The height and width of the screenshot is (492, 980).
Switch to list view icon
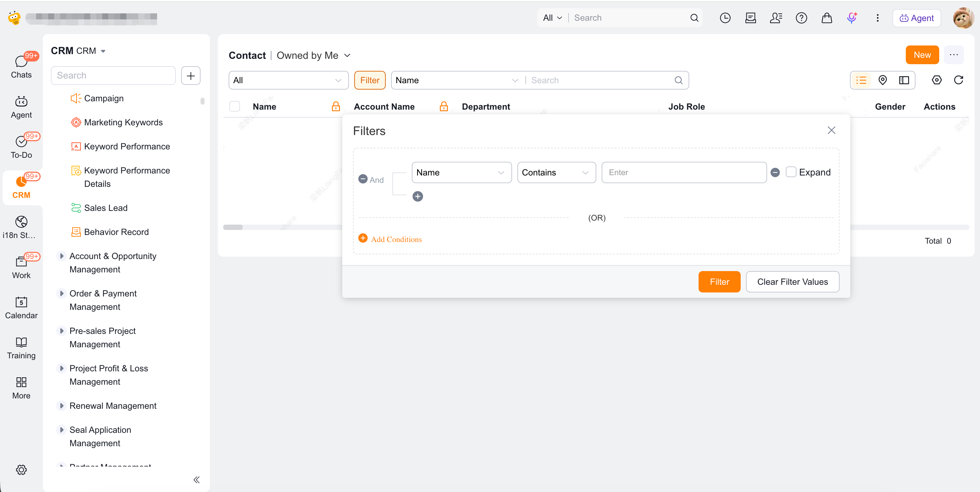click(861, 80)
